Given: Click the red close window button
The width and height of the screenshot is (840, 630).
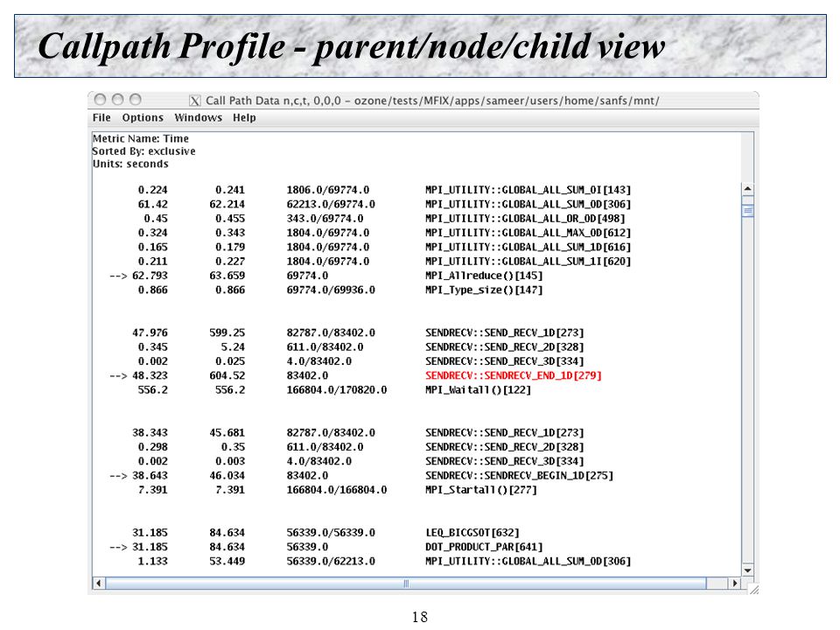Looking at the screenshot, I should pyautogui.click(x=100, y=100).
